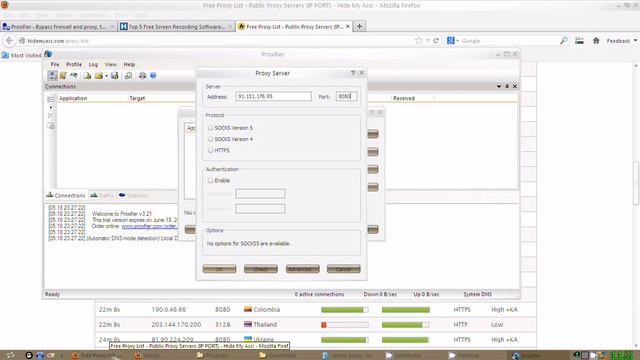
Task: Click the Name Resolution toolbar icon
Action: (73, 76)
